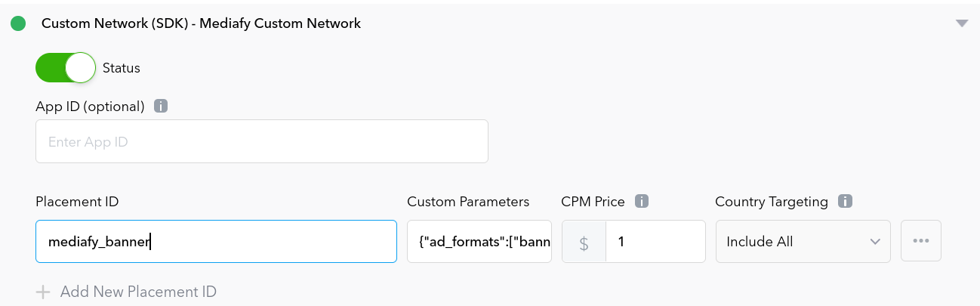Click the Custom Parameters JSON field

coord(479,242)
